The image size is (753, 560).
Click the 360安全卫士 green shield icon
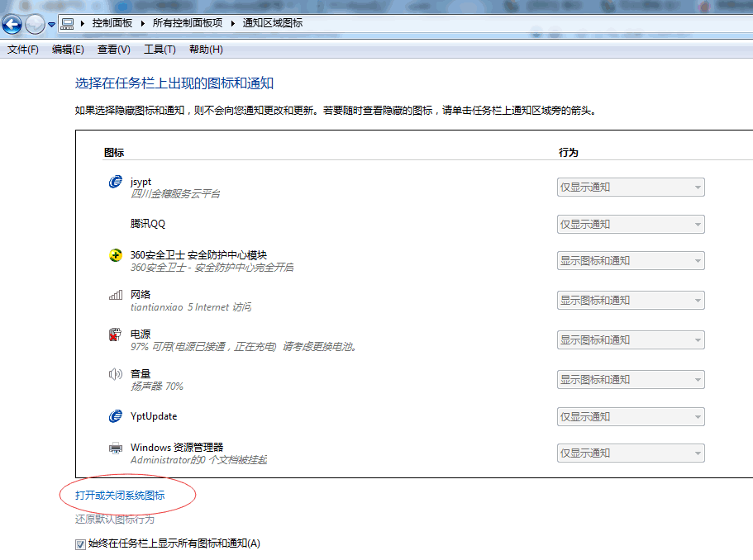(115, 255)
